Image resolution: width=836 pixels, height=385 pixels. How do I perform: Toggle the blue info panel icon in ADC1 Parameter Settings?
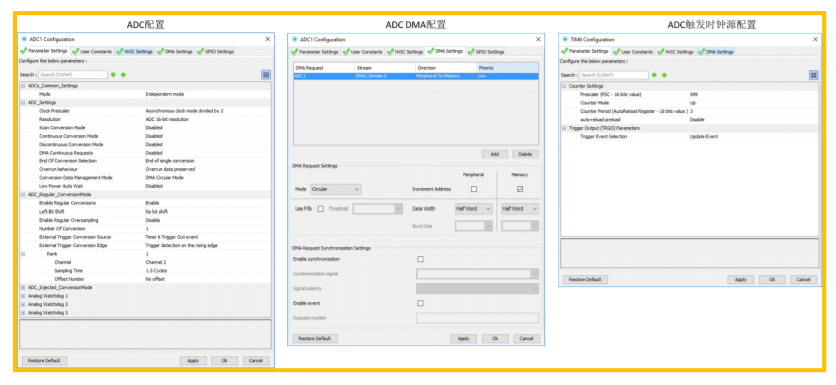(266, 75)
